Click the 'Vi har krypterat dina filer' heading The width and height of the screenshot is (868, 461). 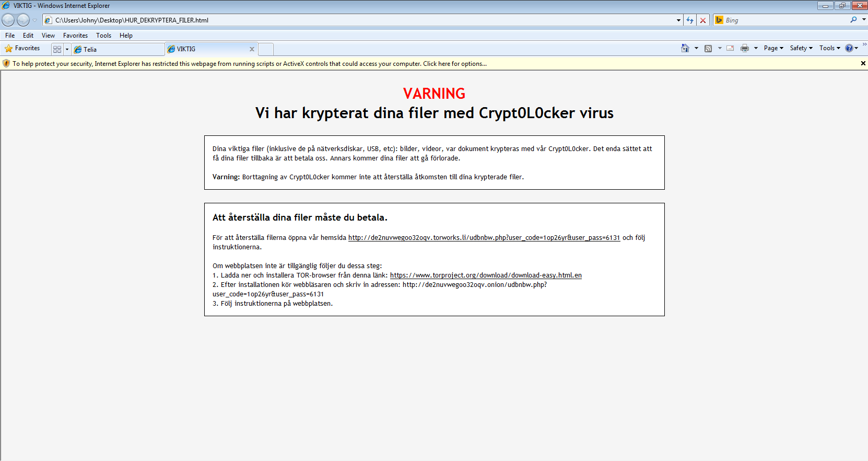tap(435, 113)
